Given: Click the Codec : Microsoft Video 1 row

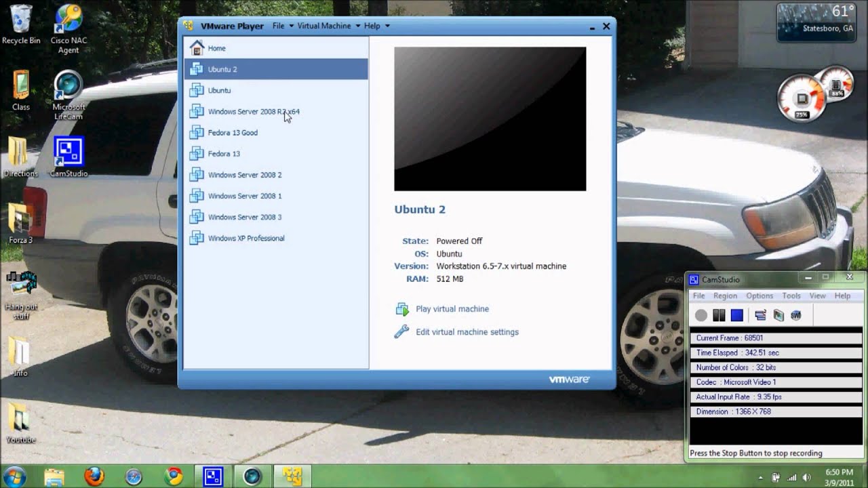Looking at the screenshot, I should click(x=776, y=382).
